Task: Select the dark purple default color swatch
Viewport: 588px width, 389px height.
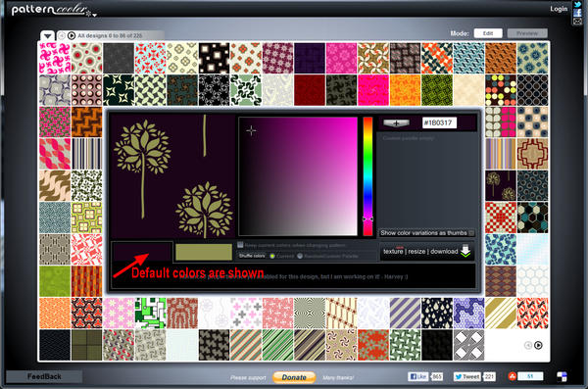Action: pyautogui.click(x=142, y=251)
